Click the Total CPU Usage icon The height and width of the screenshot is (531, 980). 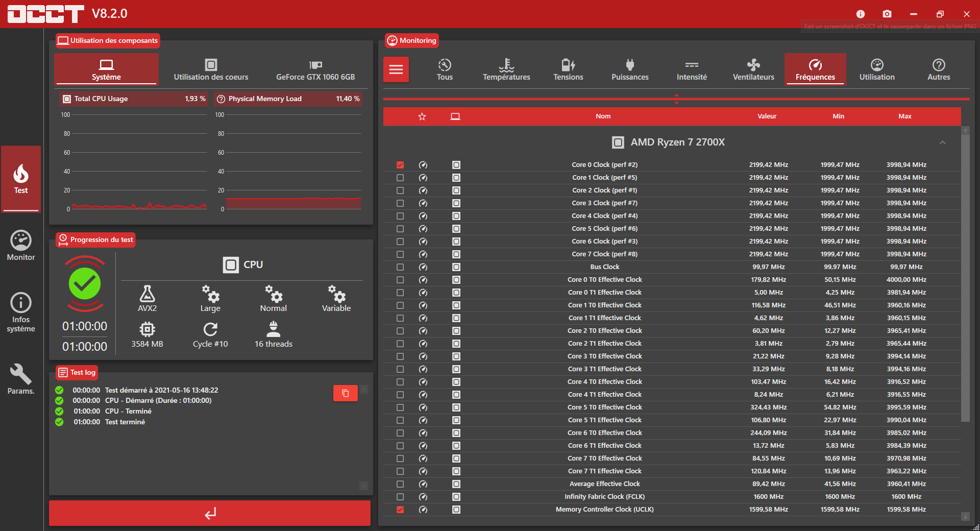[x=67, y=99]
